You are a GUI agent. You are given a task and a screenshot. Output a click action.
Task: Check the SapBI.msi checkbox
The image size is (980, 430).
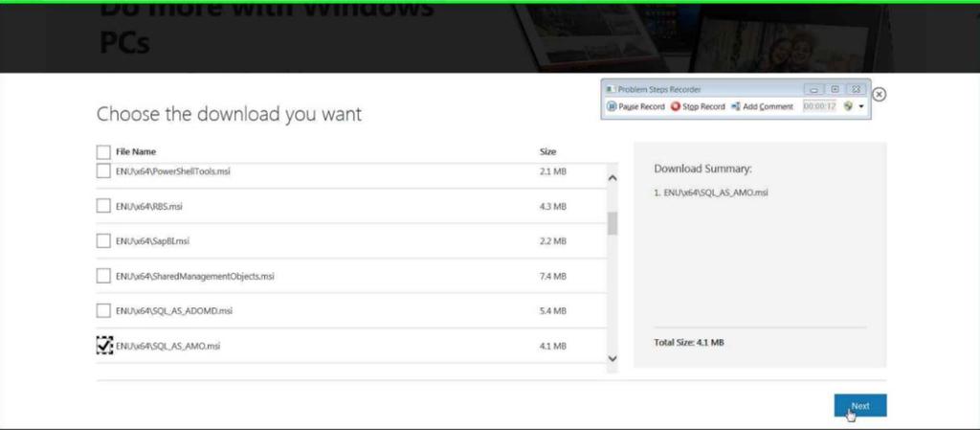click(x=103, y=240)
